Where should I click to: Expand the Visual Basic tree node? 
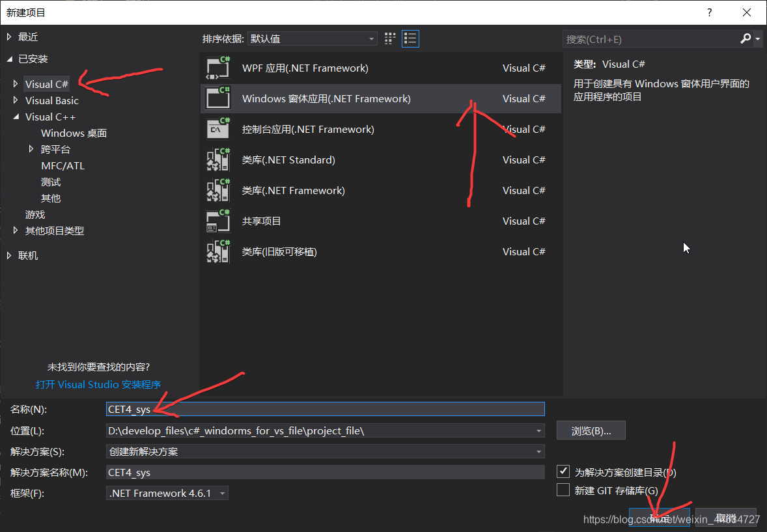(16, 100)
